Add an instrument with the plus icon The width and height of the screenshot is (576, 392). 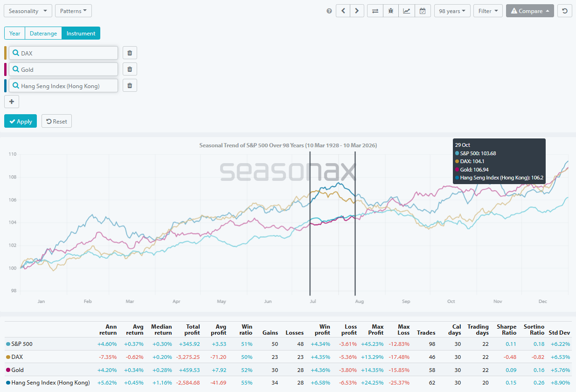tap(11, 101)
